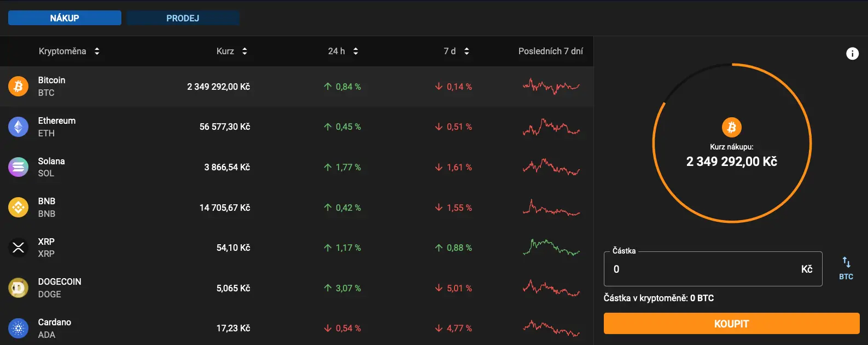
Task: Swap currency using the BTC arrows icon
Action: pos(846,268)
